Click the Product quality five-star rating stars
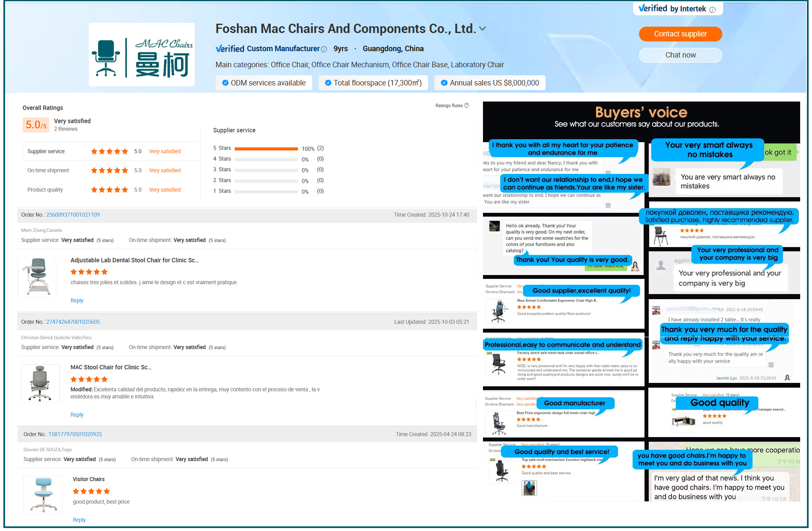The height and width of the screenshot is (531, 812). pos(110,190)
